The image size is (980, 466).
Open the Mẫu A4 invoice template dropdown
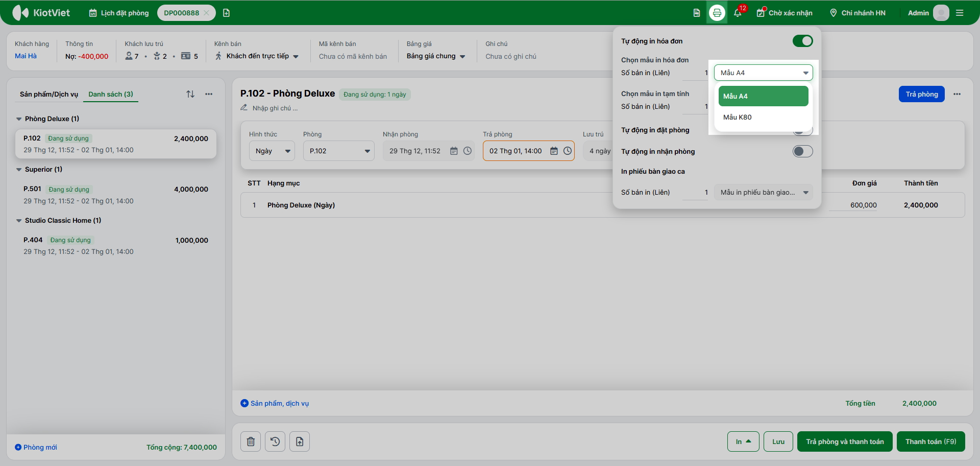[x=764, y=73]
